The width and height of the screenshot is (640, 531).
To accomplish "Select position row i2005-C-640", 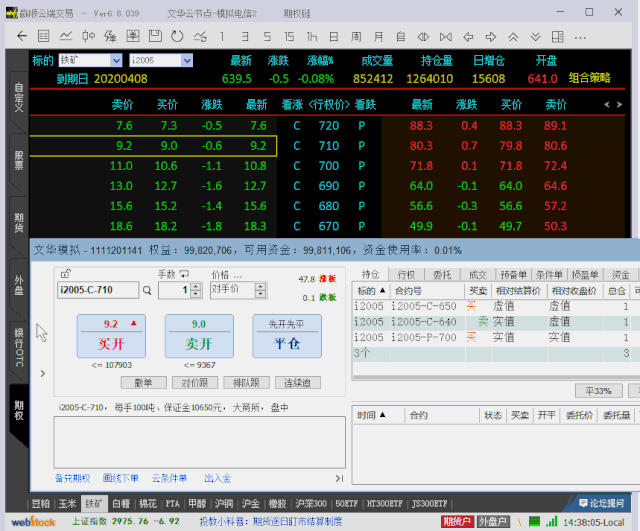I will [x=496, y=322].
